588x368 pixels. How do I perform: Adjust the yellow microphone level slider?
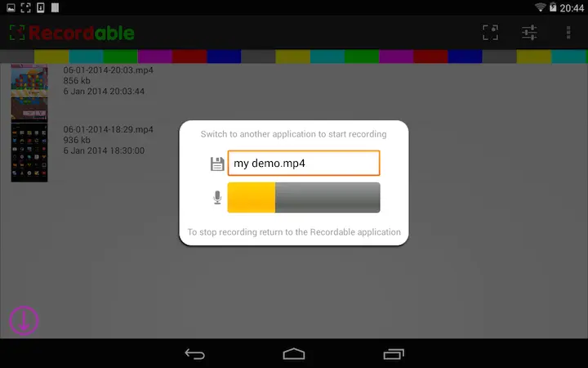[x=304, y=198]
